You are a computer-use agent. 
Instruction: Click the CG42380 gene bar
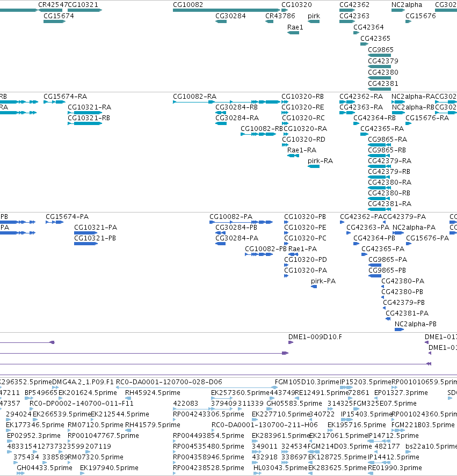tap(379, 78)
